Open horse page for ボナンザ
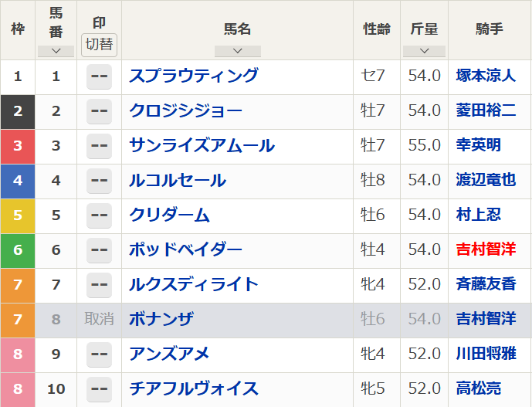Screen dimensions: 532x407 pos(161,320)
